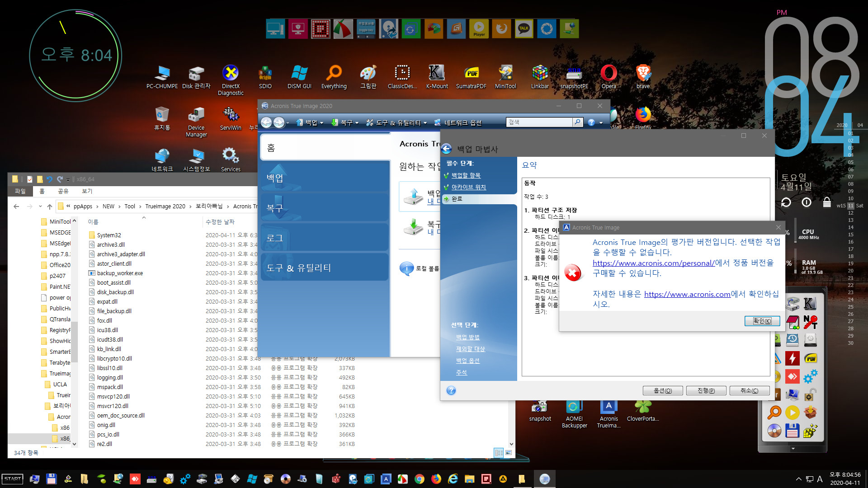Open Opera desktop icon

[x=609, y=77]
